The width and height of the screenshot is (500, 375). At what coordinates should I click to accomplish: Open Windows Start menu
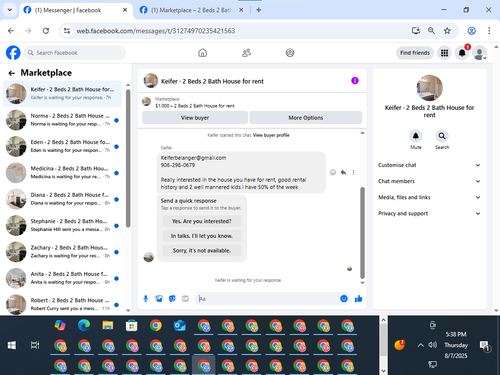click(x=12, y=345)
